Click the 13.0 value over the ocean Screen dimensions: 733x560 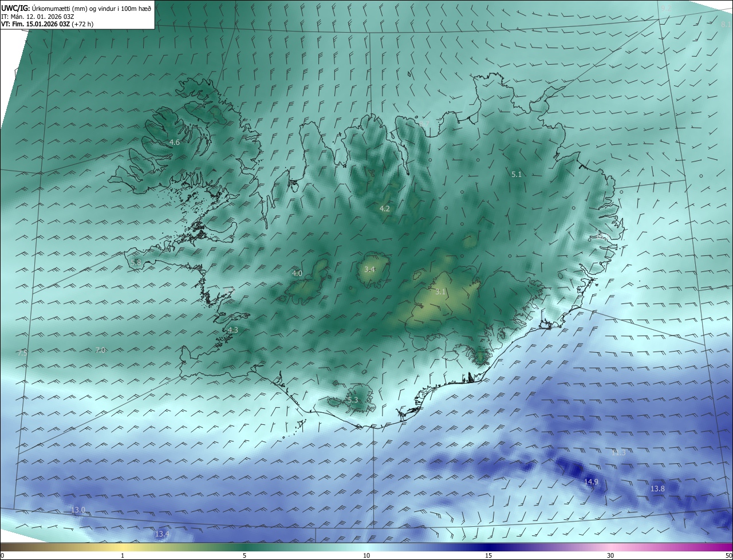78,510
